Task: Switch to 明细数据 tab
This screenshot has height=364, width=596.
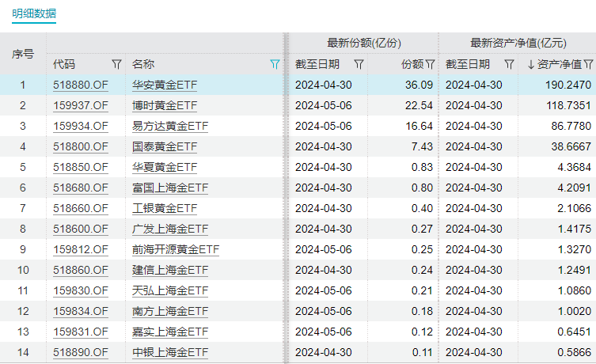Action: [34, 13]
